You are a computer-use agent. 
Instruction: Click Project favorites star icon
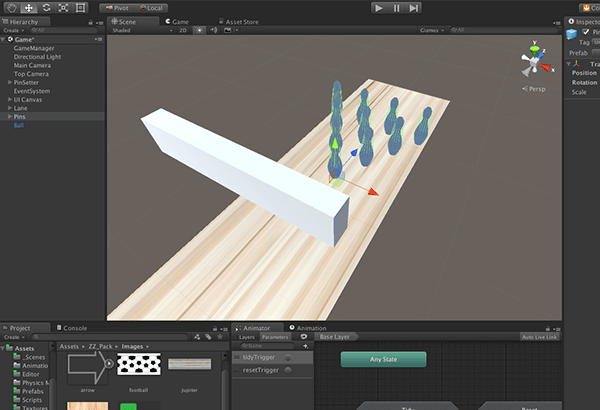[x=220, y=337]
